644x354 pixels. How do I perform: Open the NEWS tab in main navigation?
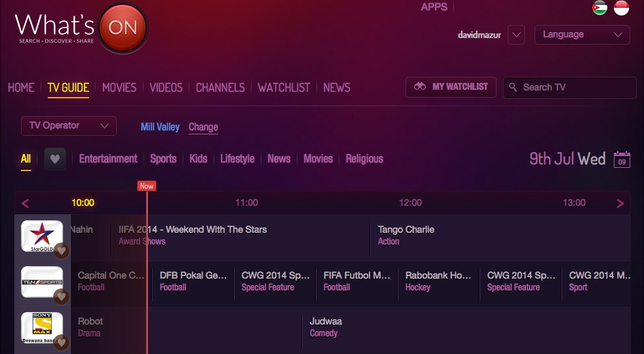pyautogui.click(x=337, y=88)
